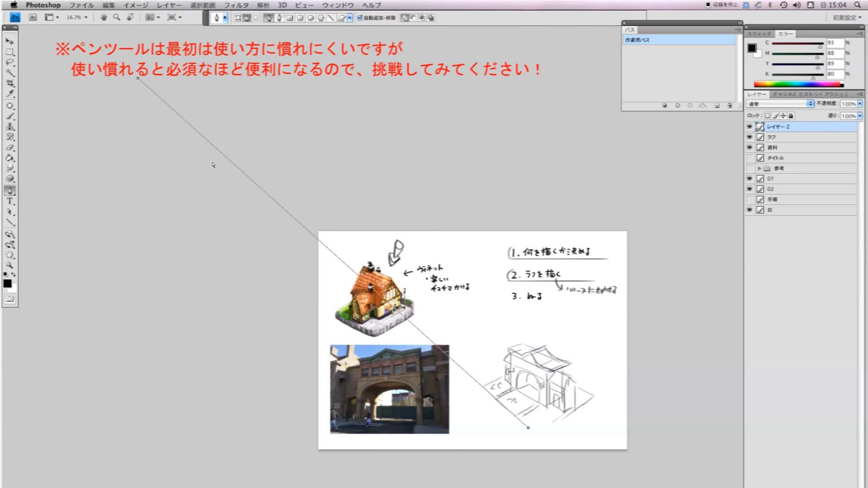868x488 pixels.
Task: Open the フィルタ menu
Action: coord(236,5)
